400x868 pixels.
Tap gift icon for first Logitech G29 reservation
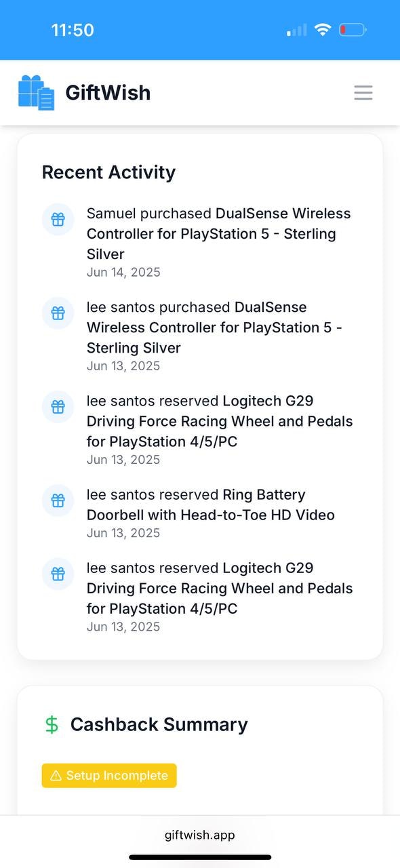[x=58, y=407]
